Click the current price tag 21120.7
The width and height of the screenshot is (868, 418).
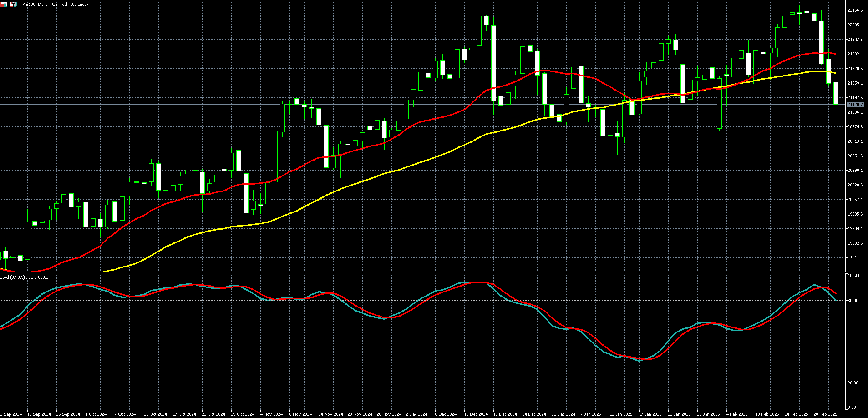[855, 105]
